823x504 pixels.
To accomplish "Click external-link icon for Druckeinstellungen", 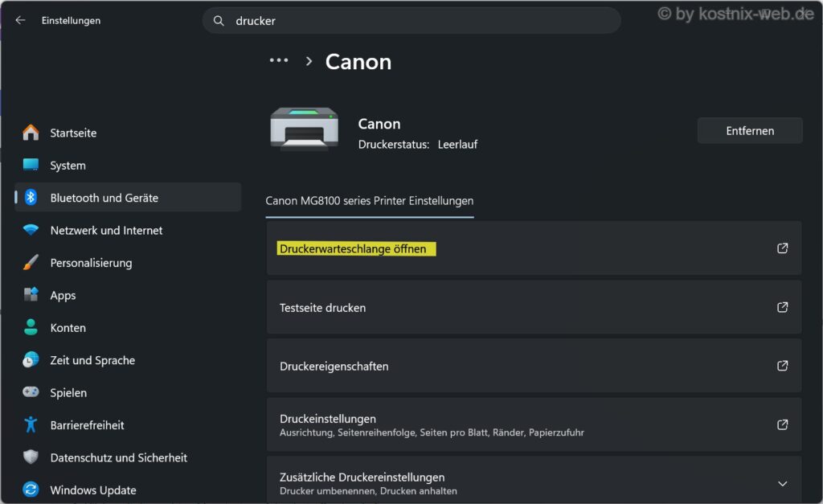I will pyautogui.click(x=783, y=424).
